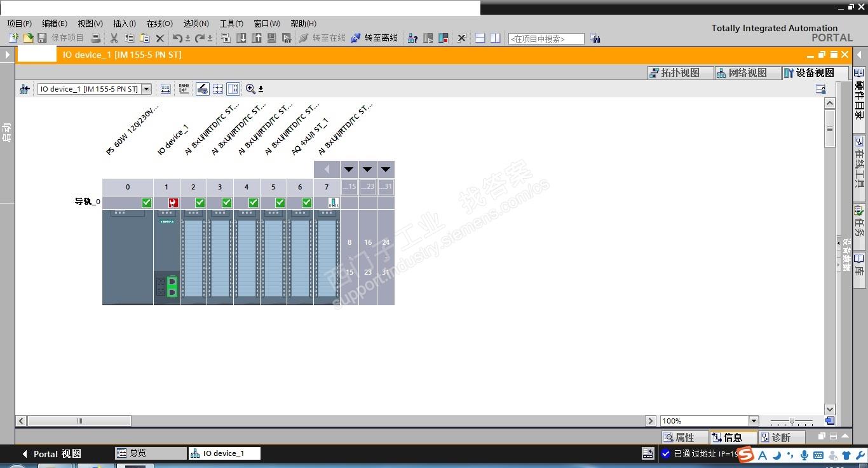Viewport: 868px width, 468px height.
Task: Switch to the 设备视图 tab
Action: pos(815,73)
